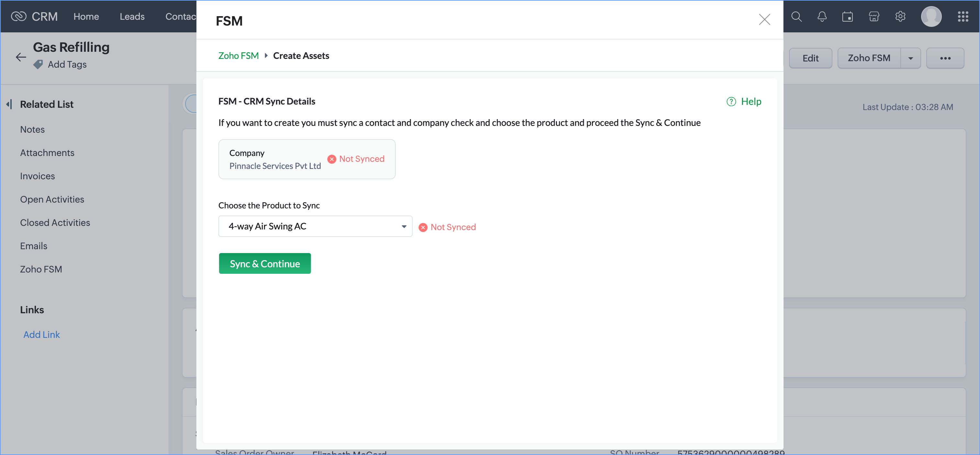Open the calendar icon in top bar
980x455 pixels.
(847, 17)
